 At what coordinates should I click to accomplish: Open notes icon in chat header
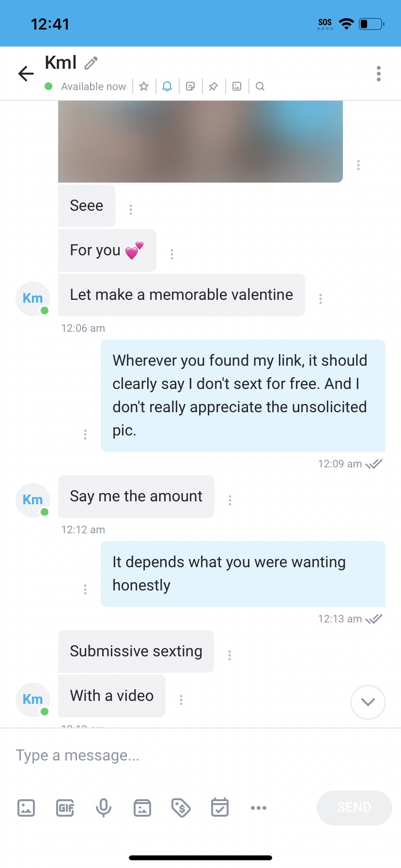[x=190, y=86]
